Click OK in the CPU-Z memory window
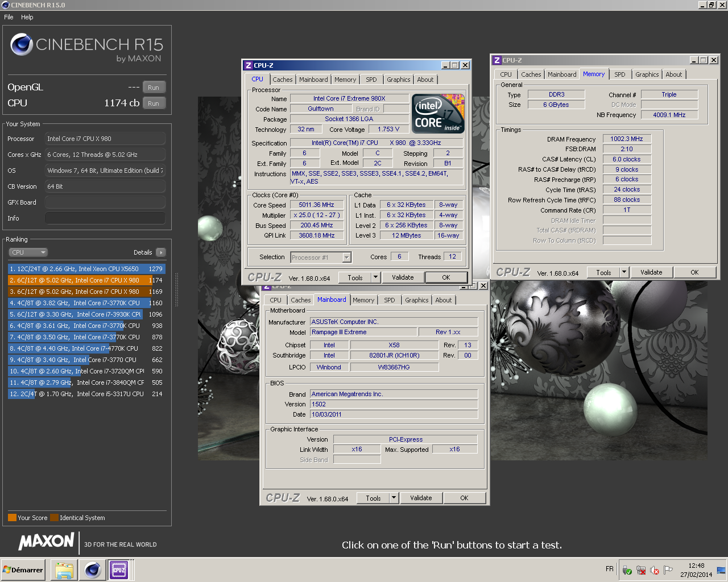The width and height of the screenshot is (728, 582). (x=694, y=273)
